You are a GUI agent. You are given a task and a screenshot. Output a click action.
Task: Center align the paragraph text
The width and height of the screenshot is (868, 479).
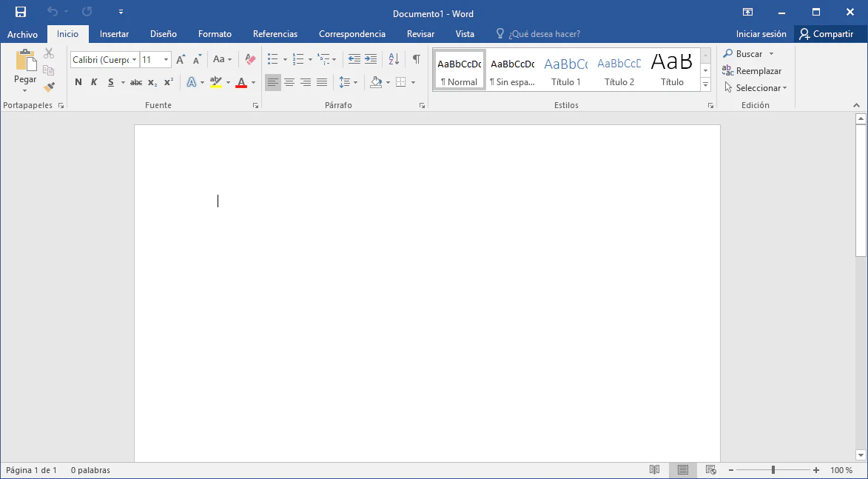289,82
